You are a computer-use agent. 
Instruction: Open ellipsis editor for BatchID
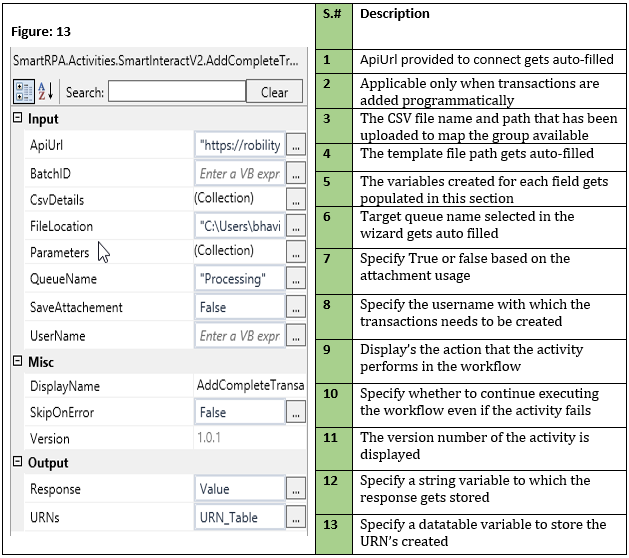[x=295, y=172]
